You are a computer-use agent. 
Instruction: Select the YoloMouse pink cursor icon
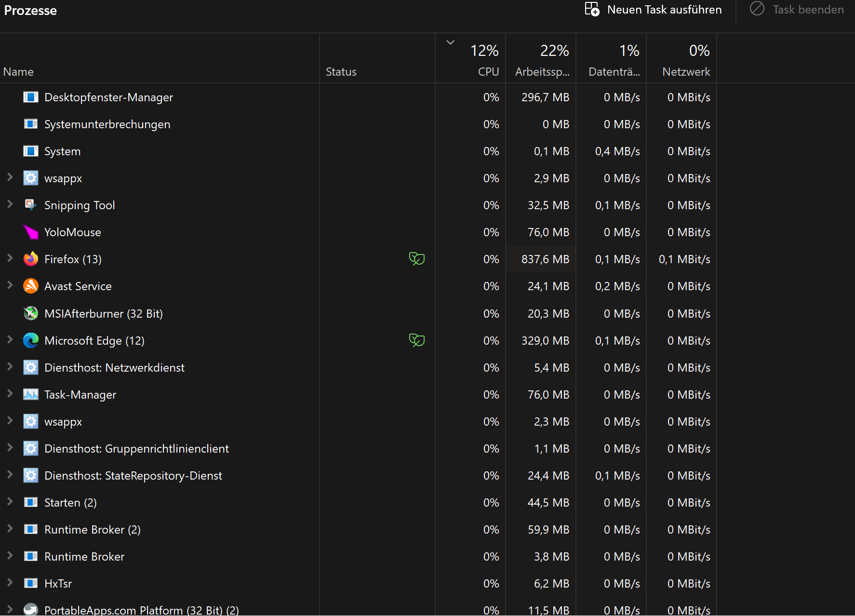point(30,232)
